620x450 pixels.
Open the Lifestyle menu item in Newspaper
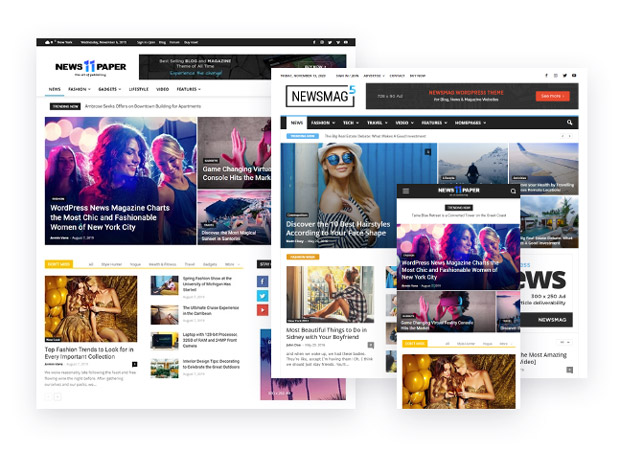pos(137,89)
